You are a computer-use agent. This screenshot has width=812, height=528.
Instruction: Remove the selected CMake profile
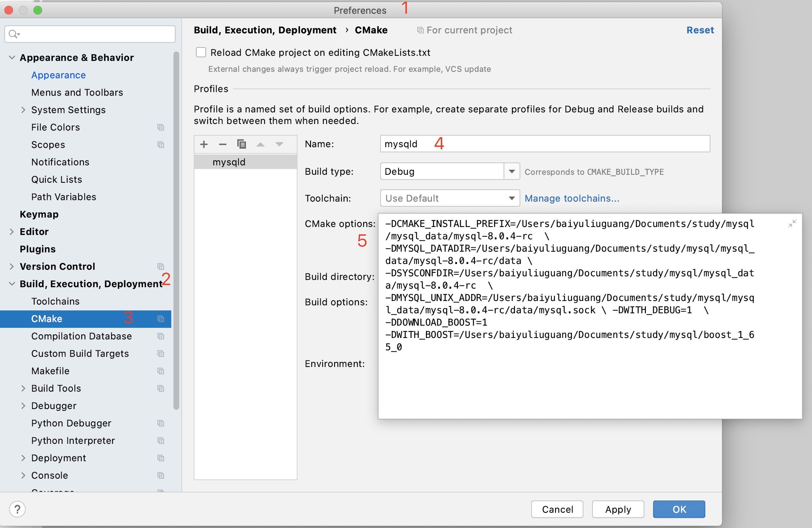[223, 144]
